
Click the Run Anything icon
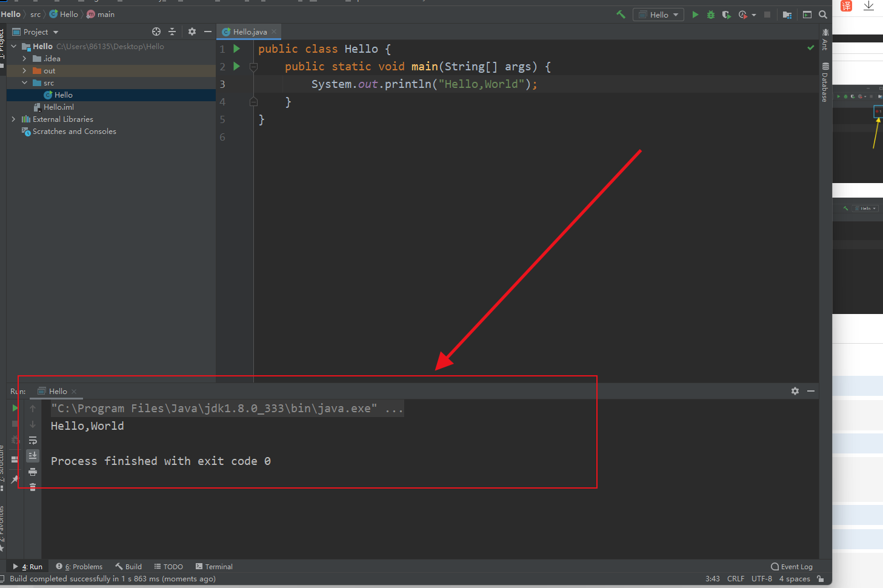tap(807, 15)
